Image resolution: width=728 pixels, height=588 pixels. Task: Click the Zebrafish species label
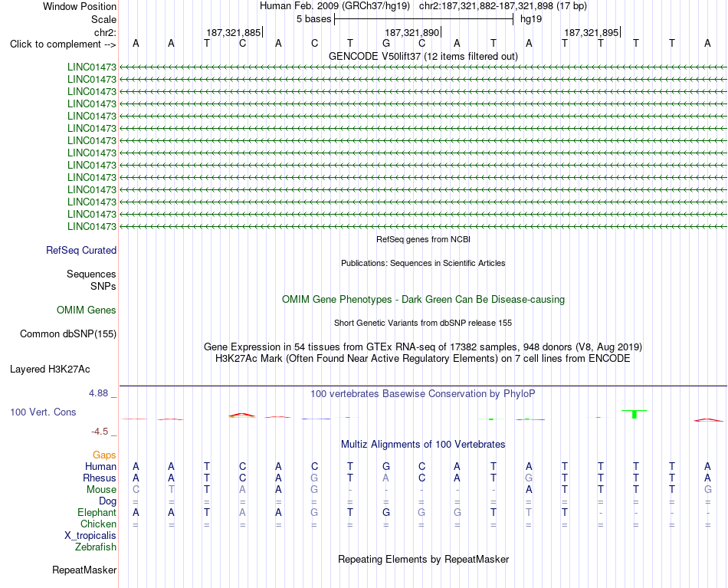pyautogui.click(x=96, y=547)
